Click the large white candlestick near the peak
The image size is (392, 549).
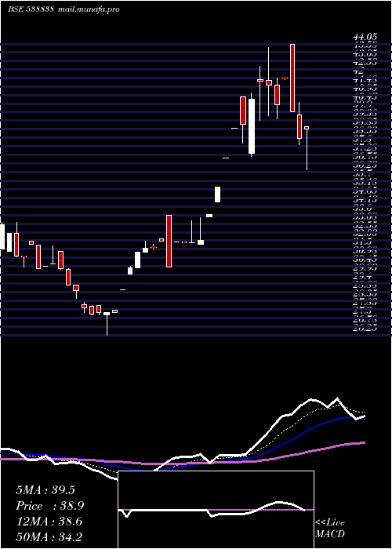click(252, 126)
